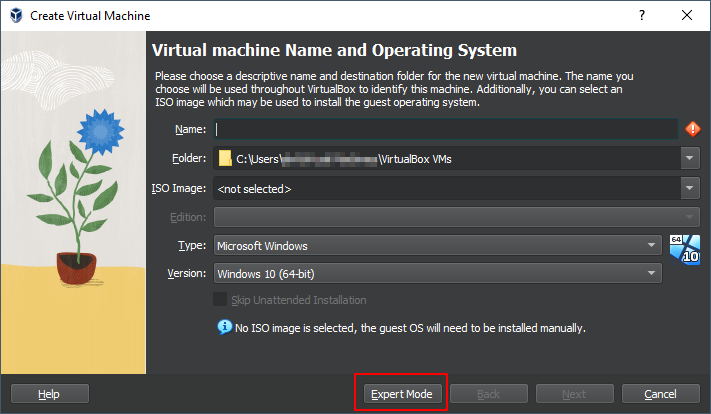Expand the Version dropdown showing Windows 10 (64-bit)
This screenshot has width=711, height=414.
tap(438, 273)
